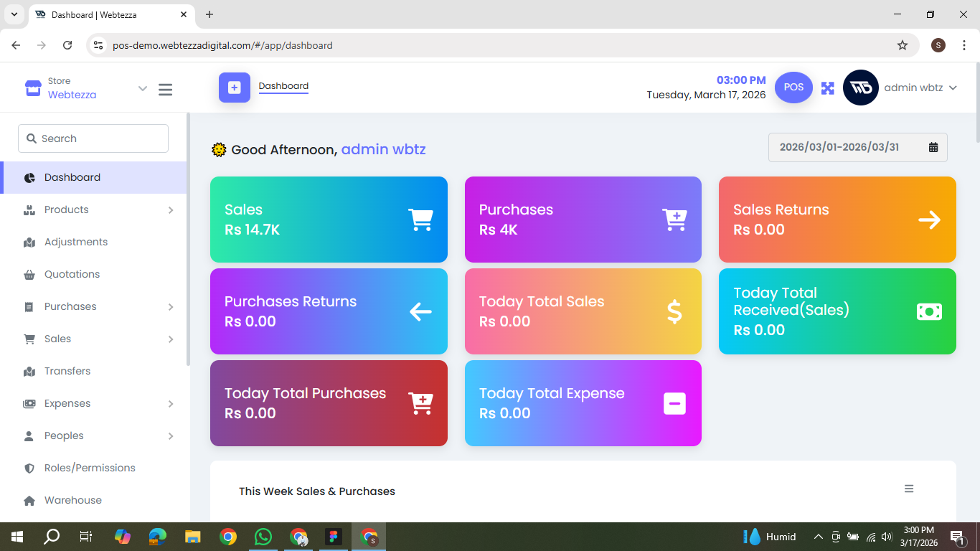Open WhatsApp from the Windows taskbar

tap(263, 537)
